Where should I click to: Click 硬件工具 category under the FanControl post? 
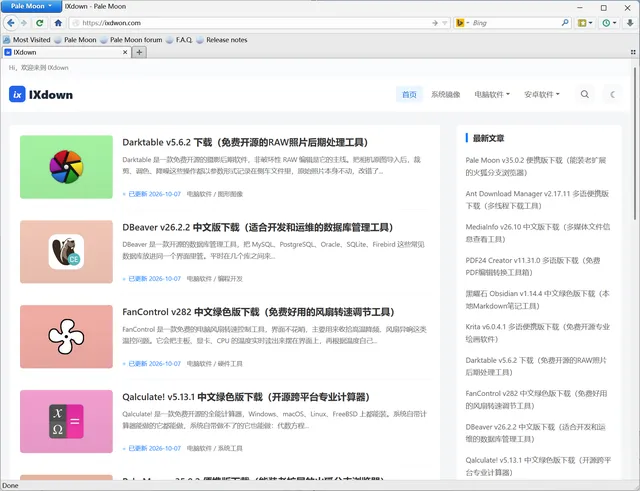(x=230, y=364)
